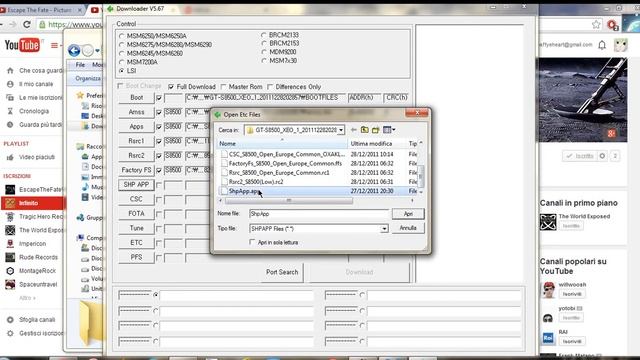This screenshot has height=360, width=640.
Task: Open Organizza menu in Explorer
Action: (88, 78)
